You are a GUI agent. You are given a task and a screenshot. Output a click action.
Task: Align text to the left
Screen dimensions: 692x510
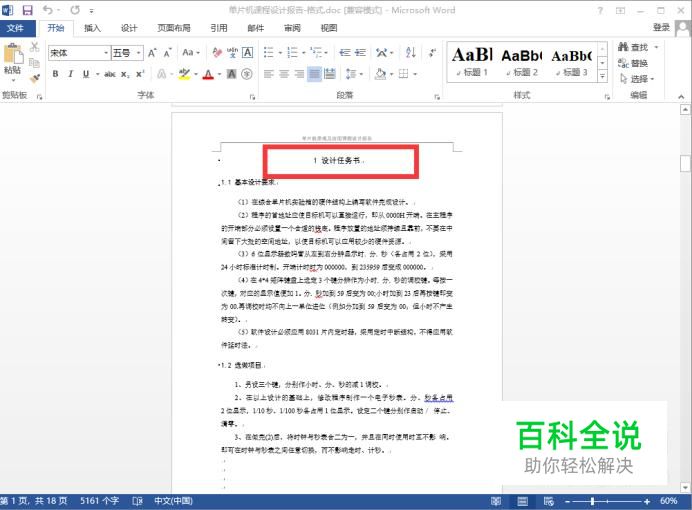pos(269,74)
